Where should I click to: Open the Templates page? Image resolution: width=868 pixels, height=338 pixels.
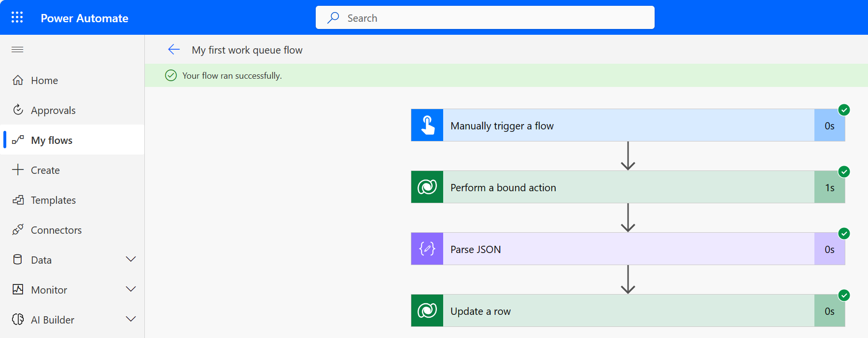coord(53,200)
